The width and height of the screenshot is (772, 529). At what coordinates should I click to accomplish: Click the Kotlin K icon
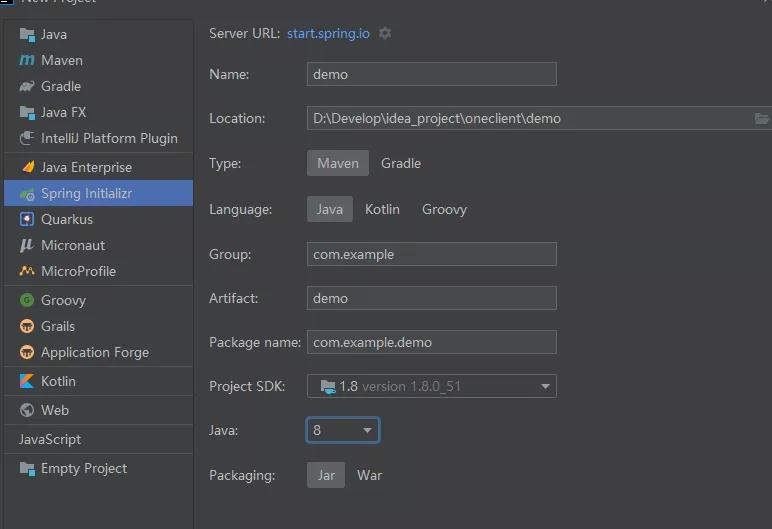[x=27, y=381]
